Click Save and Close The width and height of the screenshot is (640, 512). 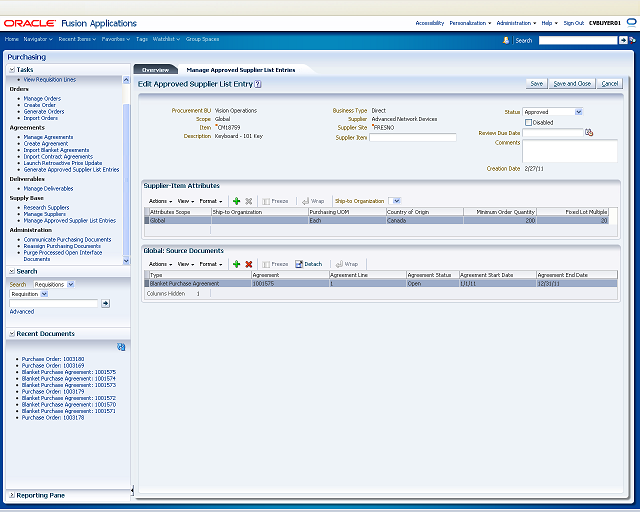tap(572, 84)
